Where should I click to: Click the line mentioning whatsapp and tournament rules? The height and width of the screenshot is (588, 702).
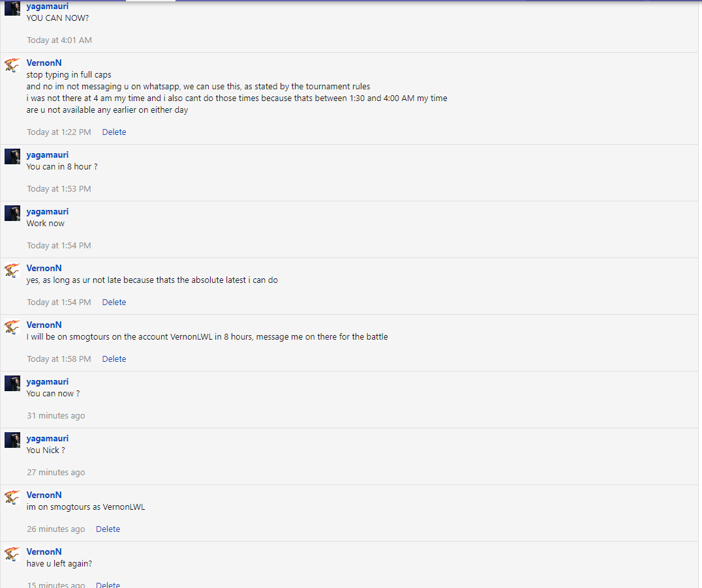(x=198, y=86)
